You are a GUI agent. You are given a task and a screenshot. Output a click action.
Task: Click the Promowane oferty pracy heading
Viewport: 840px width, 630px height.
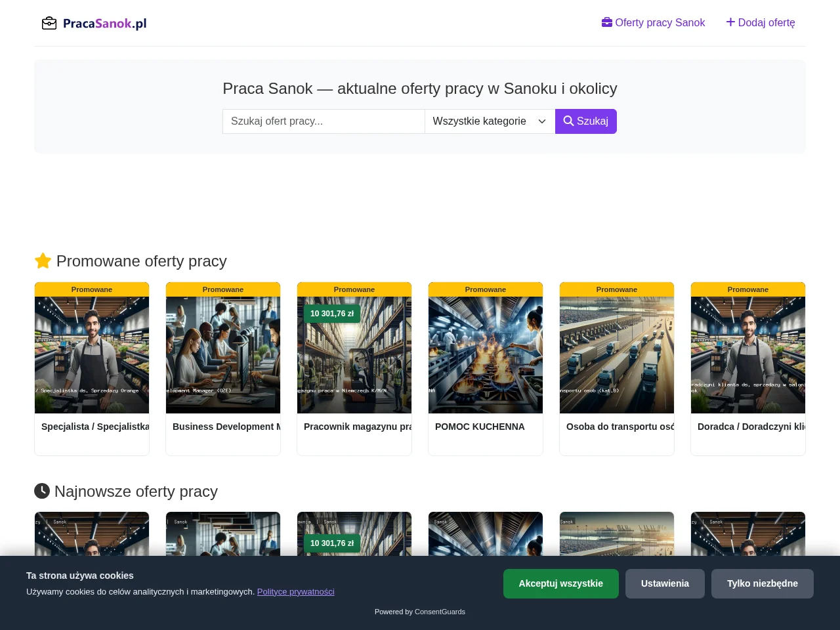click(x=131, y=261)
